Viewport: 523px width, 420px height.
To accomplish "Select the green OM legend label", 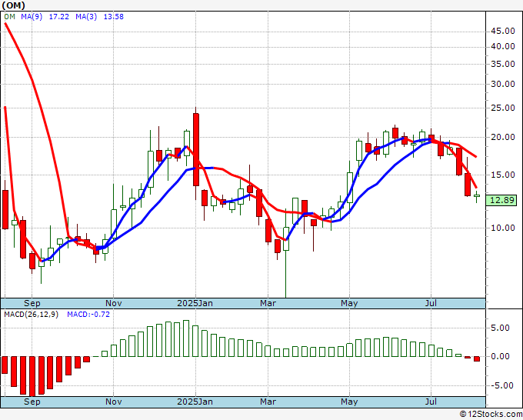I will 10,17.
